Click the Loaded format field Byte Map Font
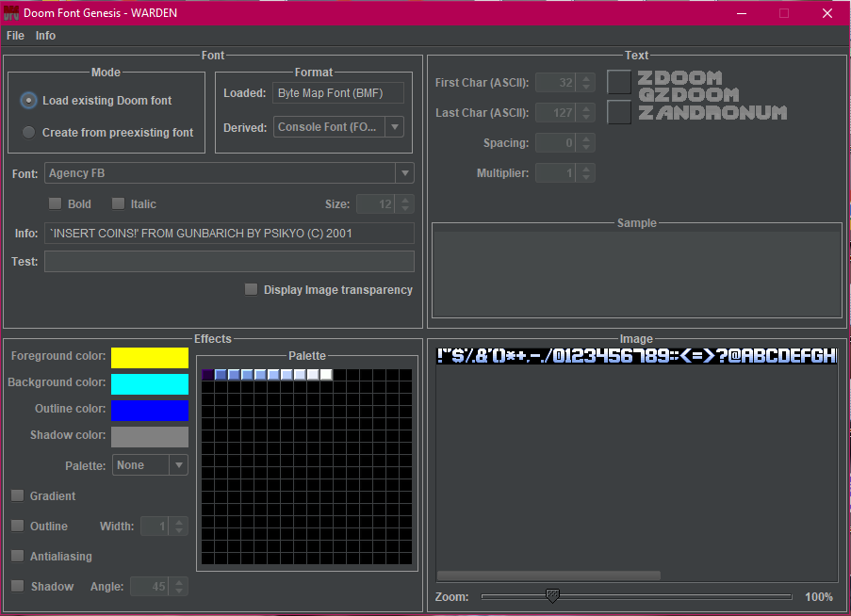The height and width of the screenshot is (616, 851). pyautogui.click(x=338, y=93)
